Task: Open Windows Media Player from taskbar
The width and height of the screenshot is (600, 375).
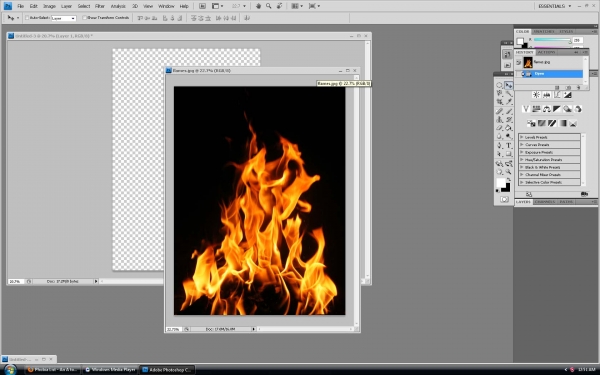Action: [x=111, y=370]
